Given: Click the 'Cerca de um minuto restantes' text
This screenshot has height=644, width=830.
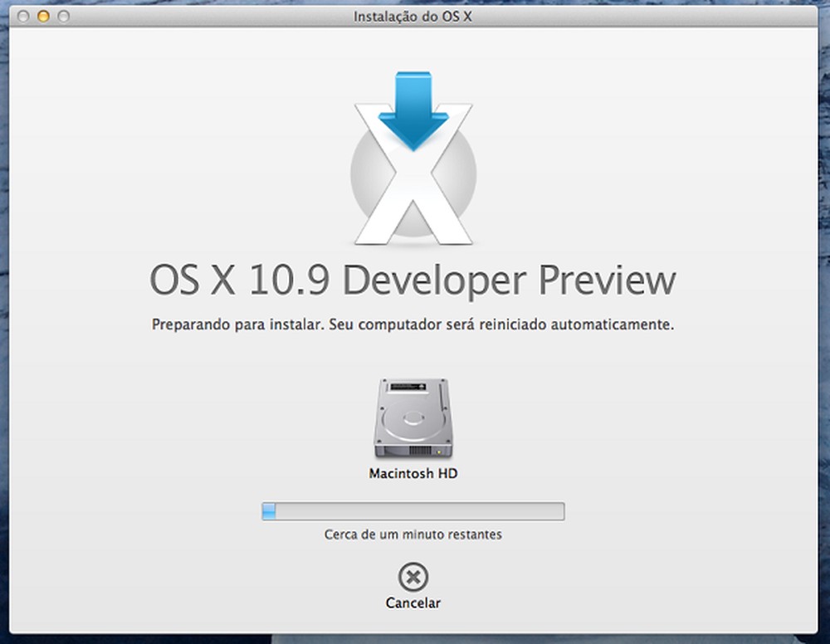Looking at the screenshot, I should 413,534.
